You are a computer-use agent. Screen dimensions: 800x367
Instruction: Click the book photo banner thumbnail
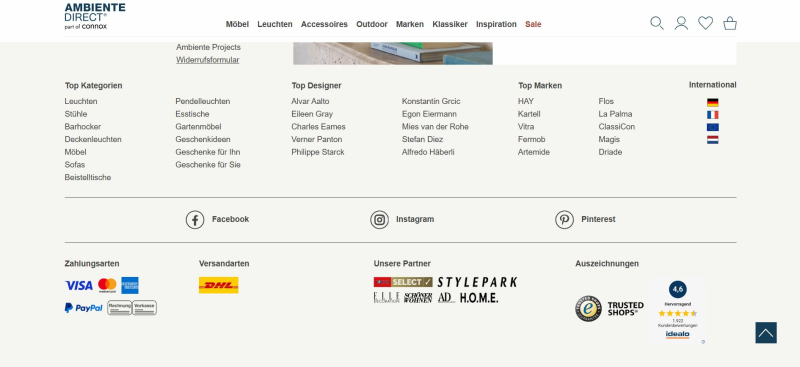click(393, 53)
